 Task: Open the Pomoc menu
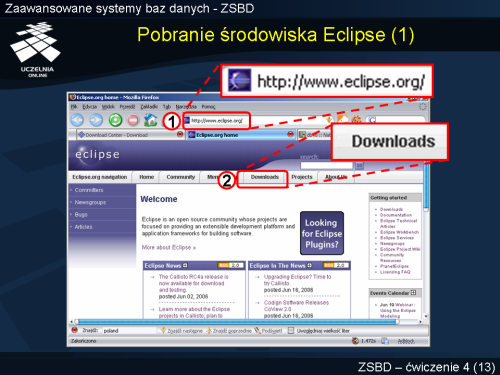(x=208, y=107)
